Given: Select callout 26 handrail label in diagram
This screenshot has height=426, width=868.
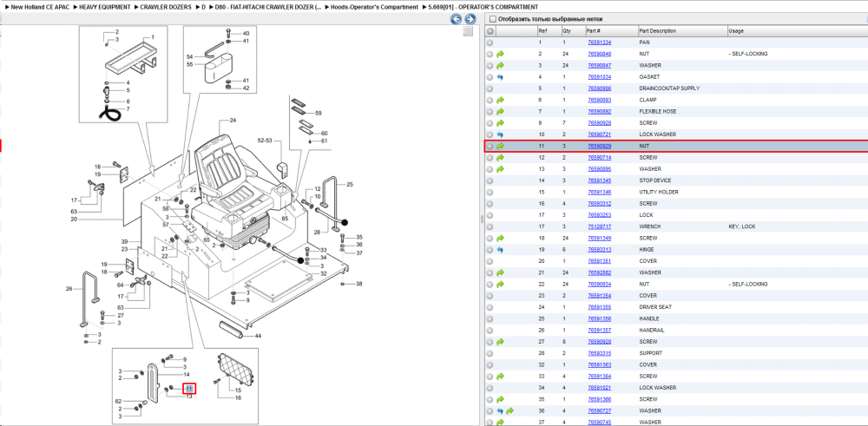Looking at the screenshot, I should pos(69,288).
